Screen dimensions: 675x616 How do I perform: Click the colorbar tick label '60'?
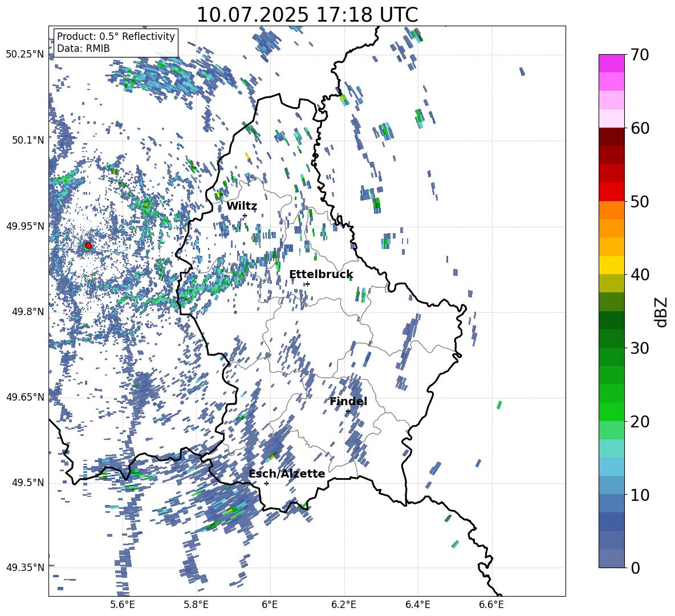(640, 128)
